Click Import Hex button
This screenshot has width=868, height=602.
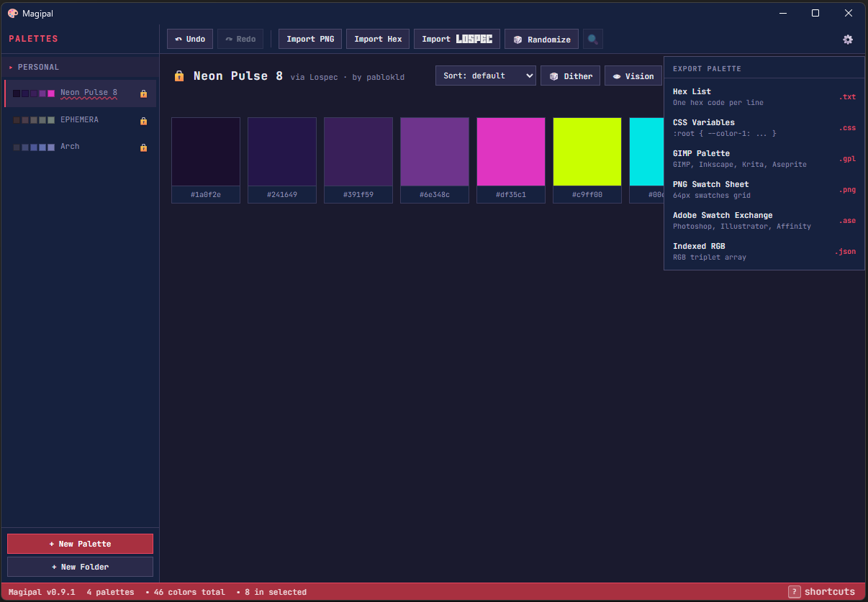[x=378, y=39]
